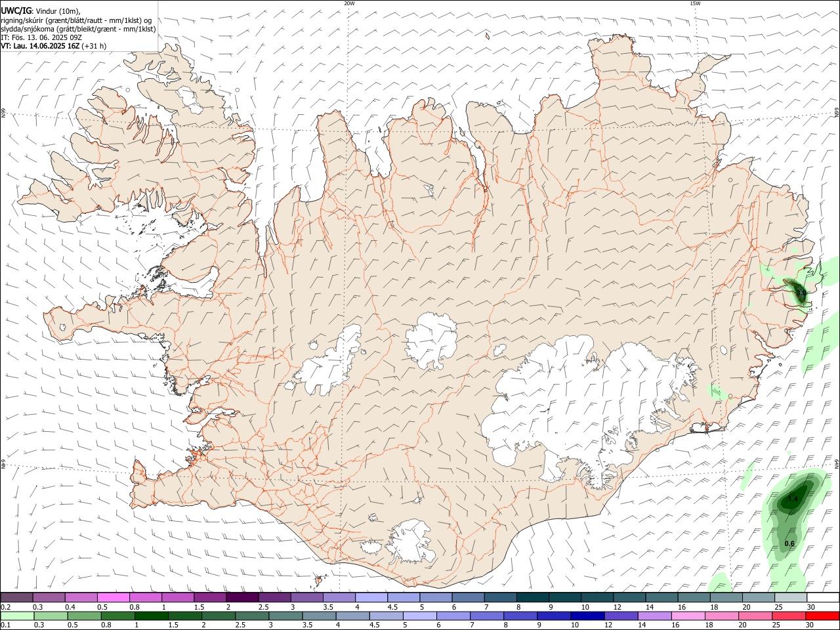Image resolution: width=840 pixels, height=630 pixels.
Task: Click the '0.4' label in the top legend row
Action: tap(70, 607)
